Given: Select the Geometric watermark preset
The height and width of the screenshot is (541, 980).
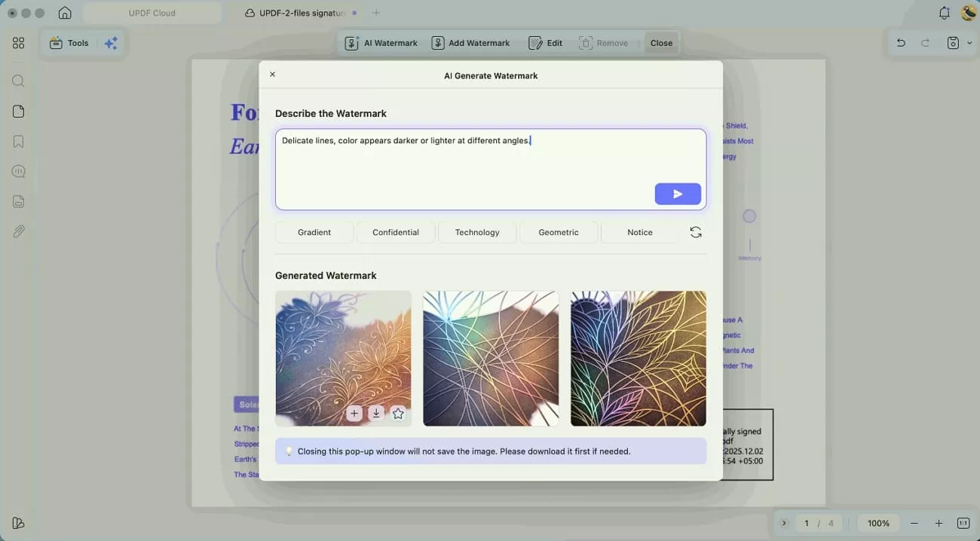Looking at the screenshot, I should coord(558,232).
